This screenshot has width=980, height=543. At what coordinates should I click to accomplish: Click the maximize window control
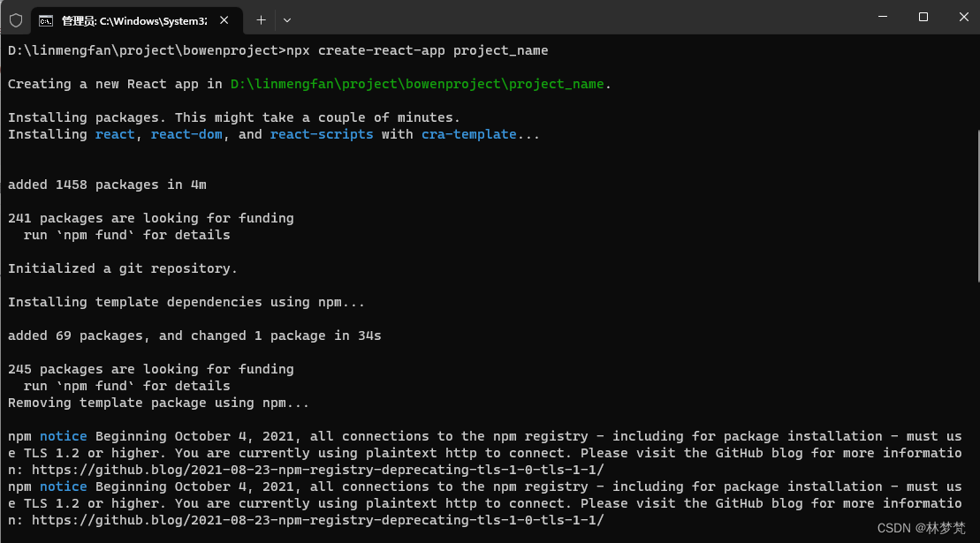(x=923, y=17)
